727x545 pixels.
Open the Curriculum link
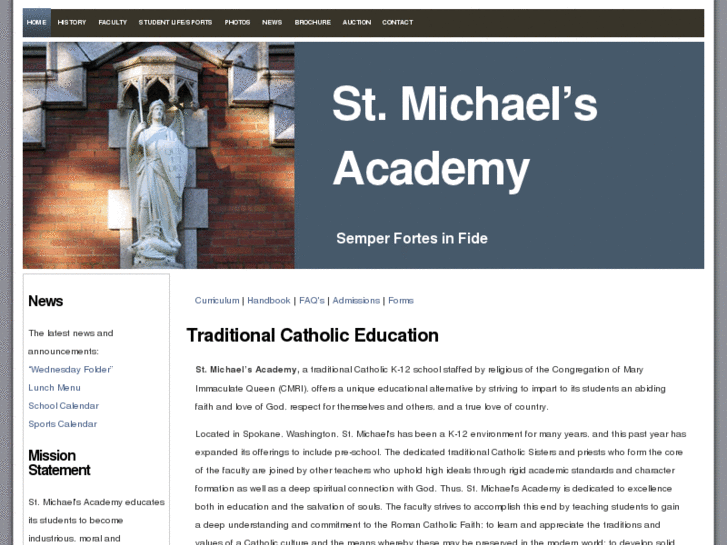(217, 301)
